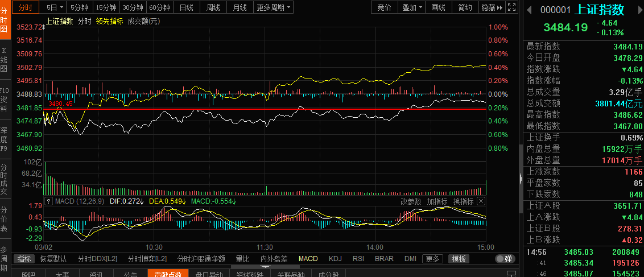This screenshot has height=277, width=644.
Task: Switch to the 日线 daily chart tab
Action: point(186,7)
